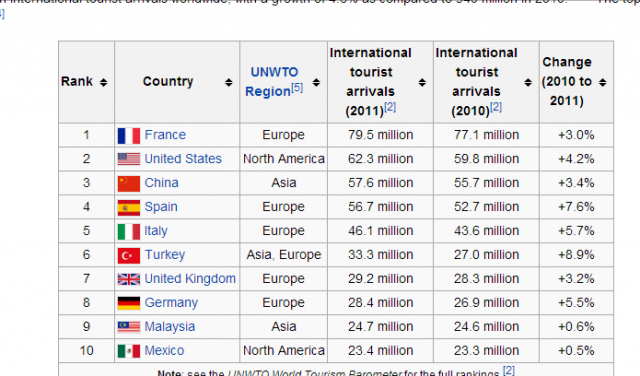Open the Malaysia country link
This screenshot has height=376, width=640.
pos(169,327)
